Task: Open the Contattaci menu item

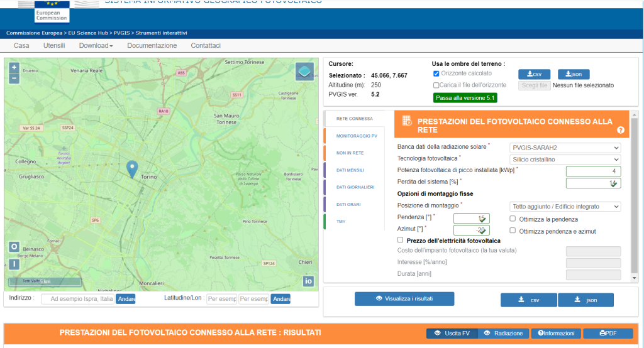Action: [x=206, y=46]
